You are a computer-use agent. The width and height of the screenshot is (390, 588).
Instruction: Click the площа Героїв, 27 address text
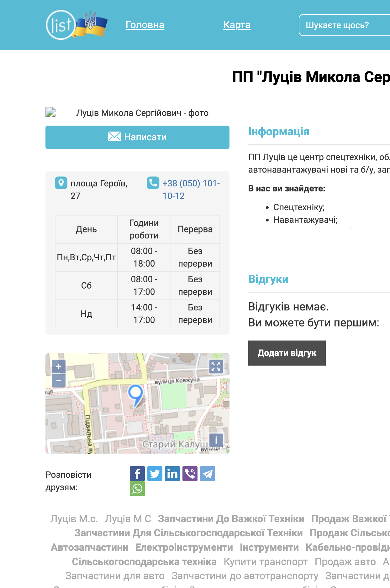pos(99,190)
